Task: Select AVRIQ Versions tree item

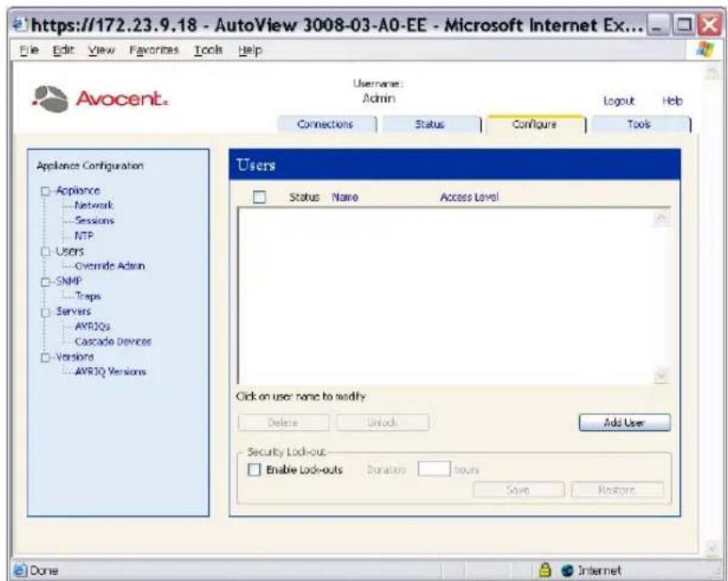Action: [x=110, y=372]
